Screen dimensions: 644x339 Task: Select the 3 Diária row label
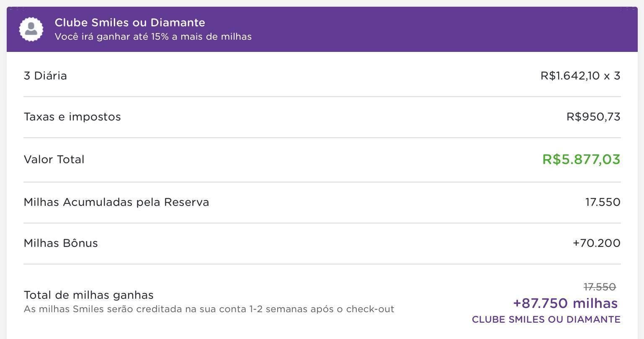(45, 76)
